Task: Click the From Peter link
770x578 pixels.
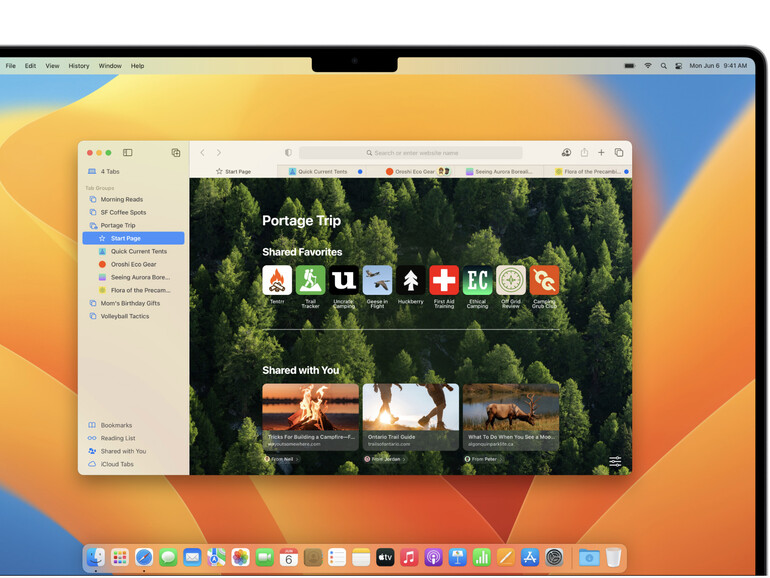Action: [483, 459]
